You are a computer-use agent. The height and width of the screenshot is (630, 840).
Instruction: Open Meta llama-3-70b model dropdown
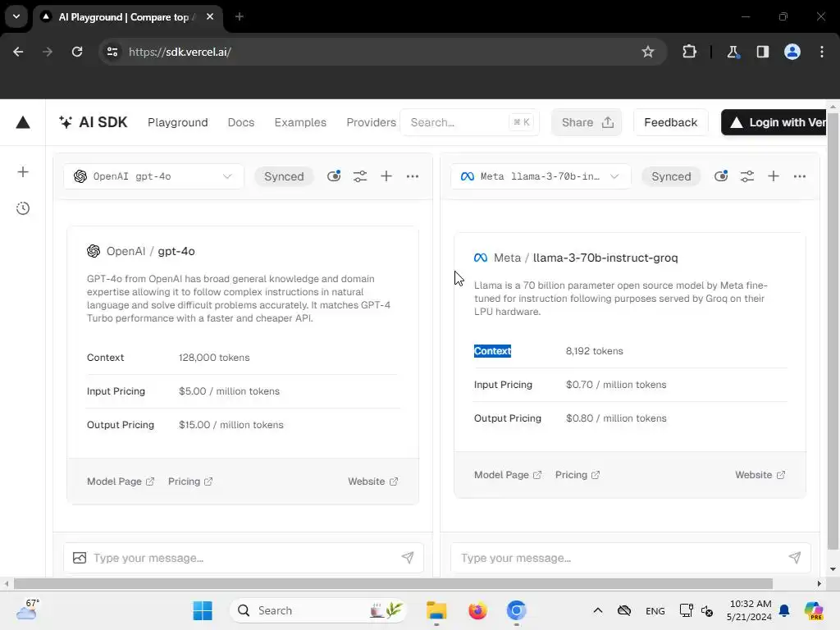coord(541,176)
